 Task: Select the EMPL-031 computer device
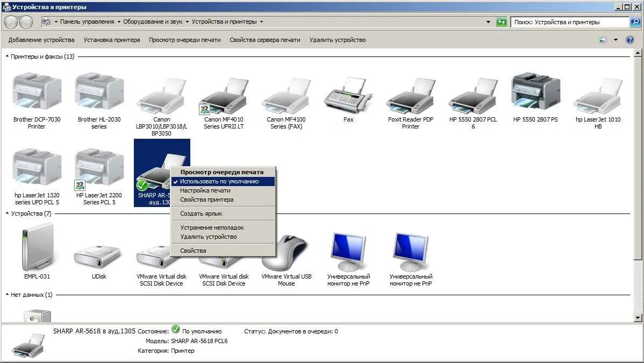click(37, 247)
